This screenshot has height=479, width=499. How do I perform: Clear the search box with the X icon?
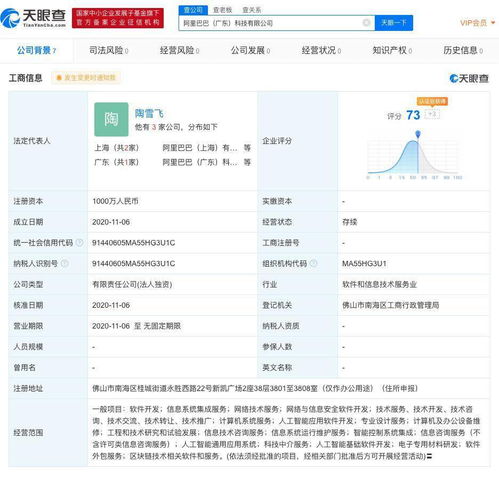click(366, 23)
